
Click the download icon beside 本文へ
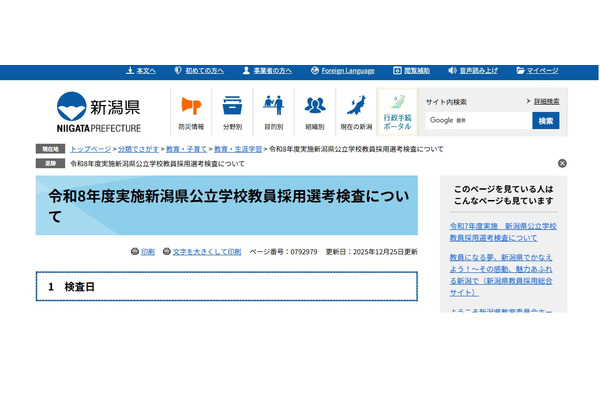pos(130,70)
